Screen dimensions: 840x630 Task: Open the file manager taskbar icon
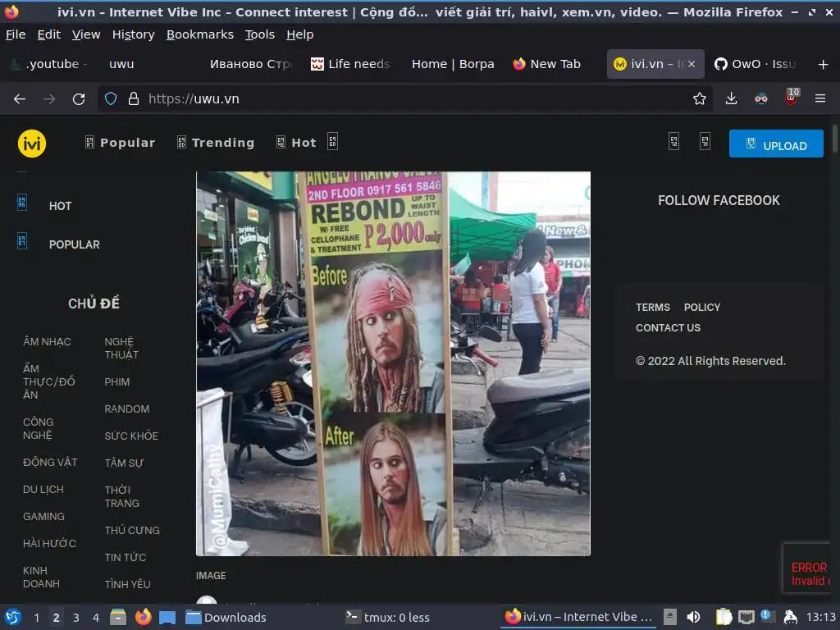[x=118, y=617]
